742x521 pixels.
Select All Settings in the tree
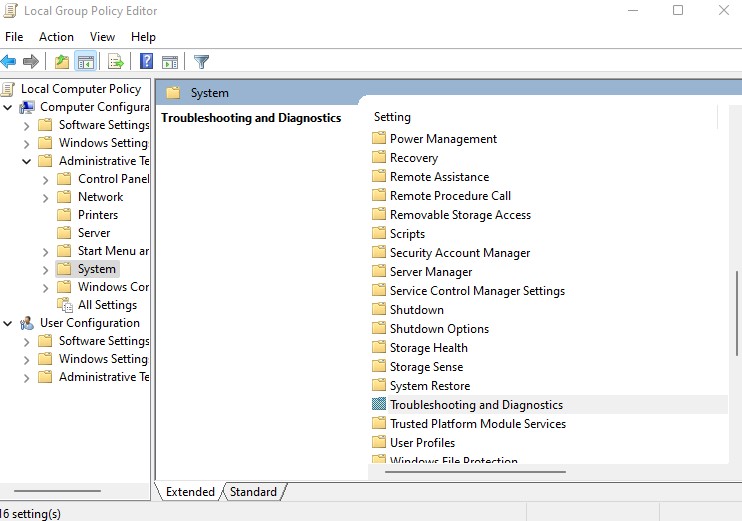coord(107,305)
